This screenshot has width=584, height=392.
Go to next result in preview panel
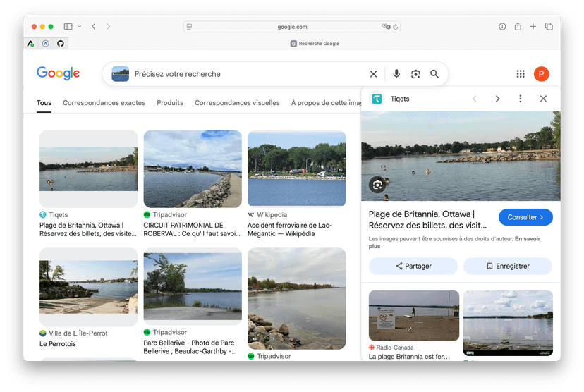tap(497, 99)
